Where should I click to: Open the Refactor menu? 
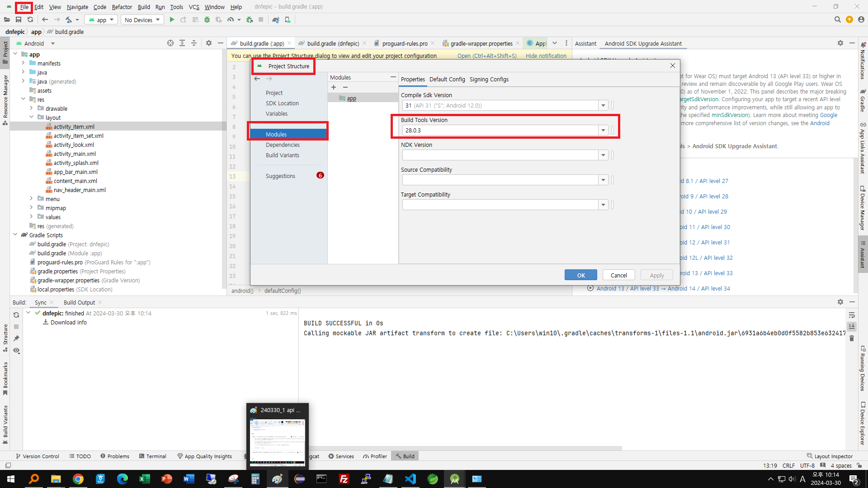tap(122, 7)
